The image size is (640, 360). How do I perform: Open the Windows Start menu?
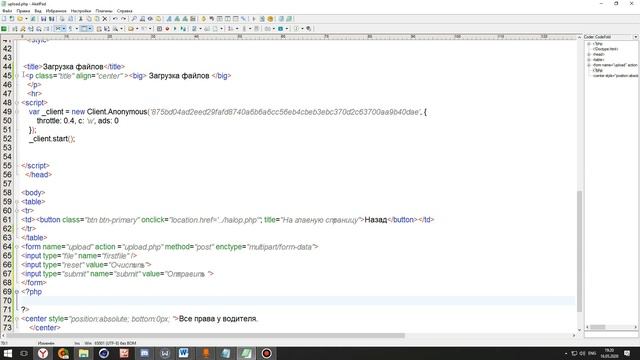pyautogui.click(x=7, y=353)
